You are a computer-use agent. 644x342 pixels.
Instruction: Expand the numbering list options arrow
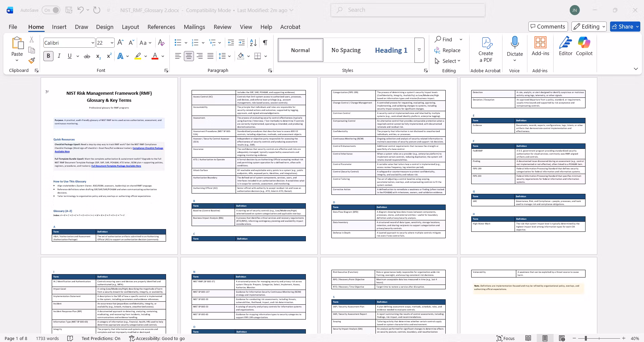[x=203, y=43]
